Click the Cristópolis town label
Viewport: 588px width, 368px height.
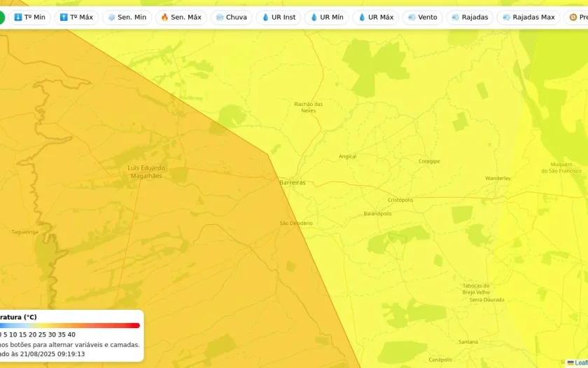(x=400, y=200)
